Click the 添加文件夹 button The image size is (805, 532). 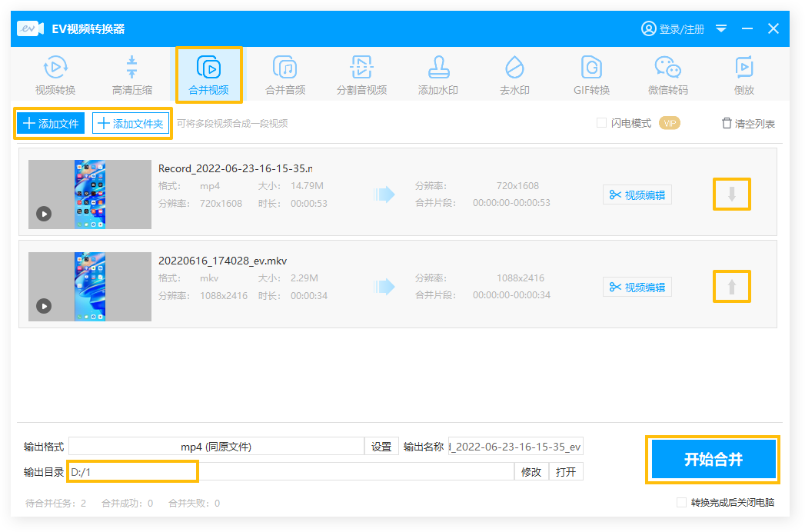131,123
